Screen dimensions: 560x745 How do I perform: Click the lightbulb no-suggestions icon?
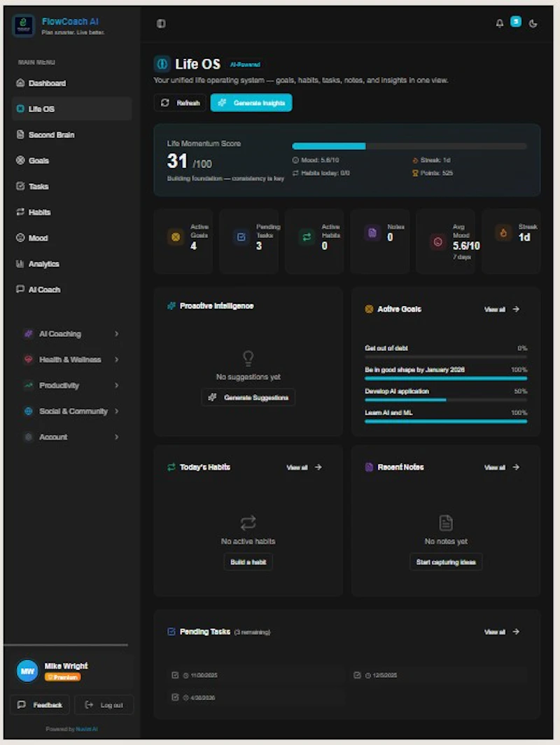click(x=248, y=358)
